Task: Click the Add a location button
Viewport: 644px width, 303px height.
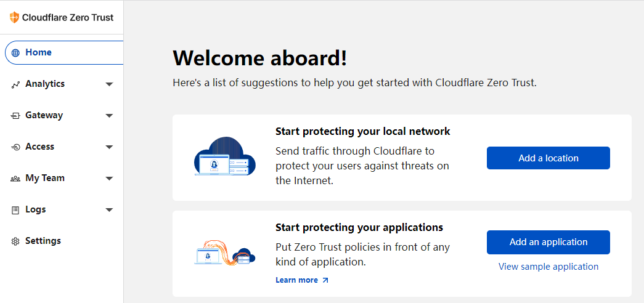Action: [x=548, y=158]
